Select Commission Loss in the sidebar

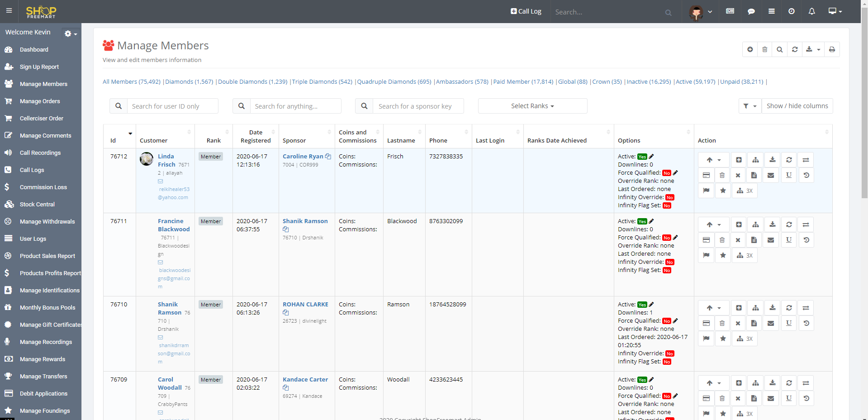point(43,187)
